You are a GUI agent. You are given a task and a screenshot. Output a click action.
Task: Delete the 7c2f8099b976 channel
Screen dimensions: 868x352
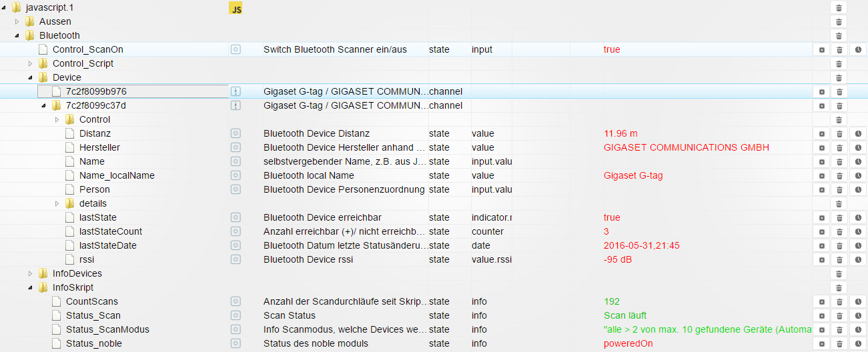pos(840,91)
